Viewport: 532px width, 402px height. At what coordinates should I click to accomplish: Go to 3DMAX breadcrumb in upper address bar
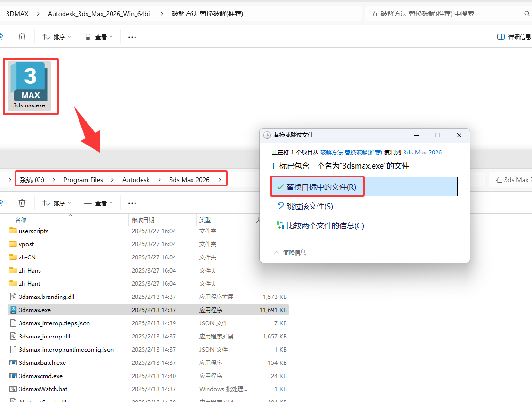click(17, 14)
